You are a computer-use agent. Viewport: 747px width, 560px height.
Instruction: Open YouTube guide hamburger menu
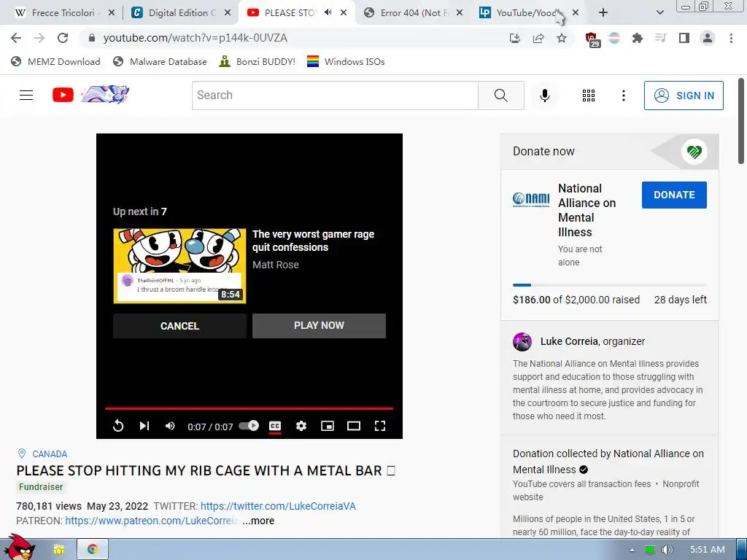coord(26,96)
